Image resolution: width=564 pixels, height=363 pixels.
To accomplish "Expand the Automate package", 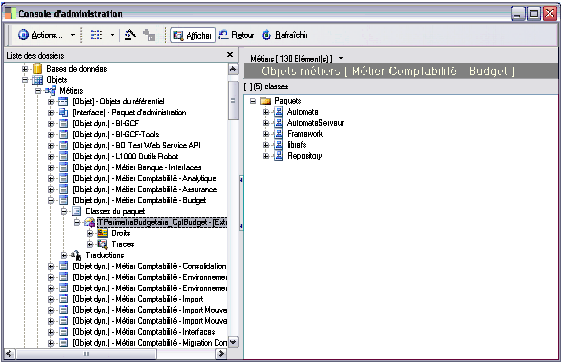I will (x=266, y=112).
